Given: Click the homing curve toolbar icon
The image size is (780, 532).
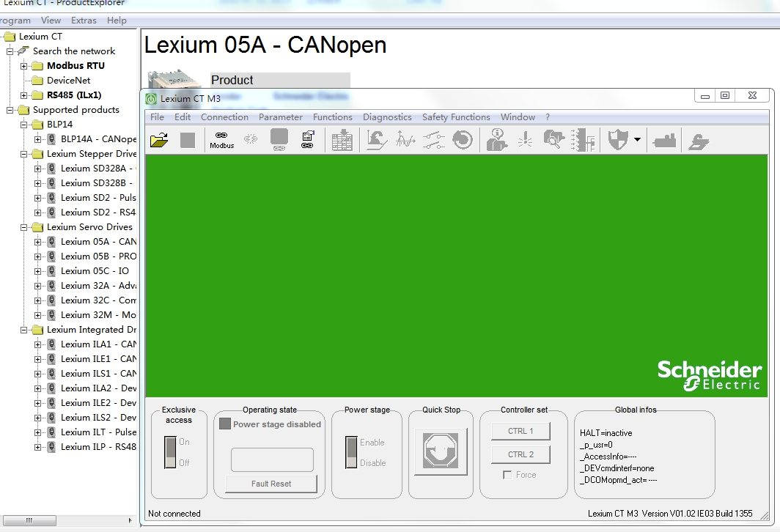Looking at the screenshot, I should pos(377,140).
